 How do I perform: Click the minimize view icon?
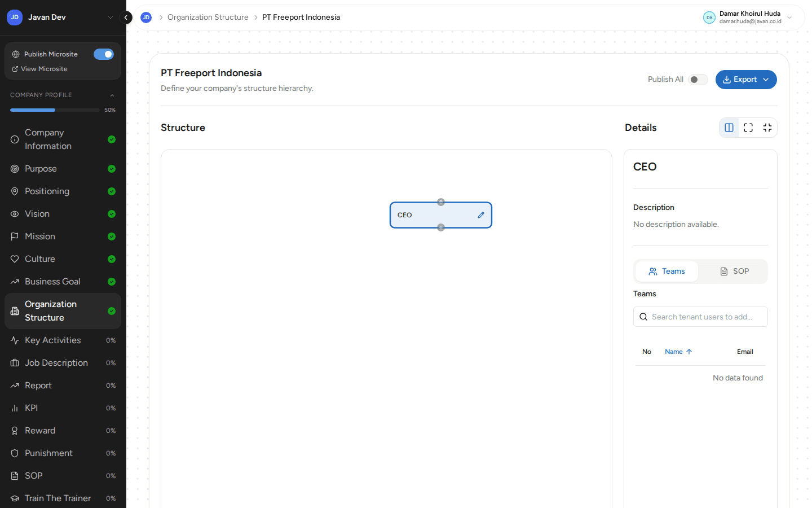[767, 128]
